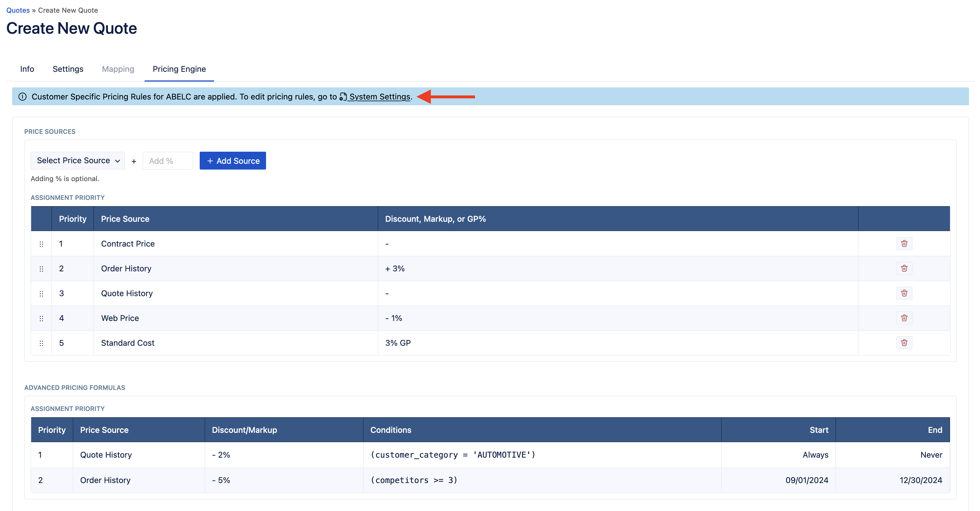Grab drag handle for Contract Price row
The image size is (980, 511).
click(x=42, y=244)
